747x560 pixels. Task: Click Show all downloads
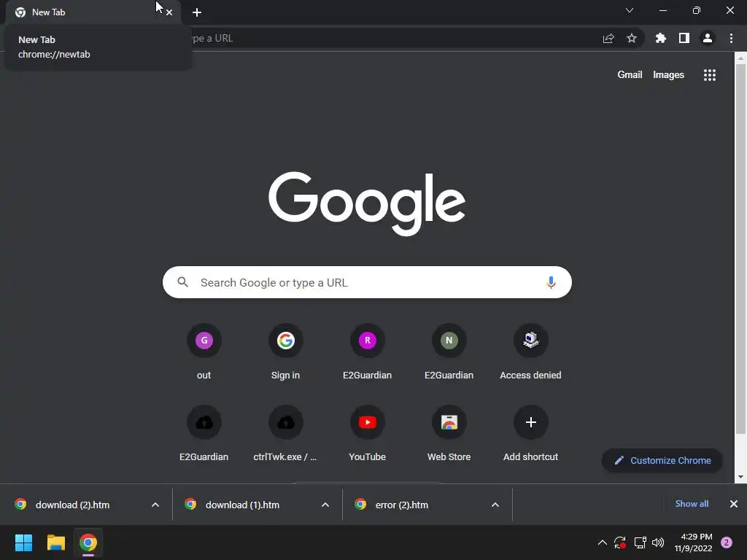tap(692, 504)
